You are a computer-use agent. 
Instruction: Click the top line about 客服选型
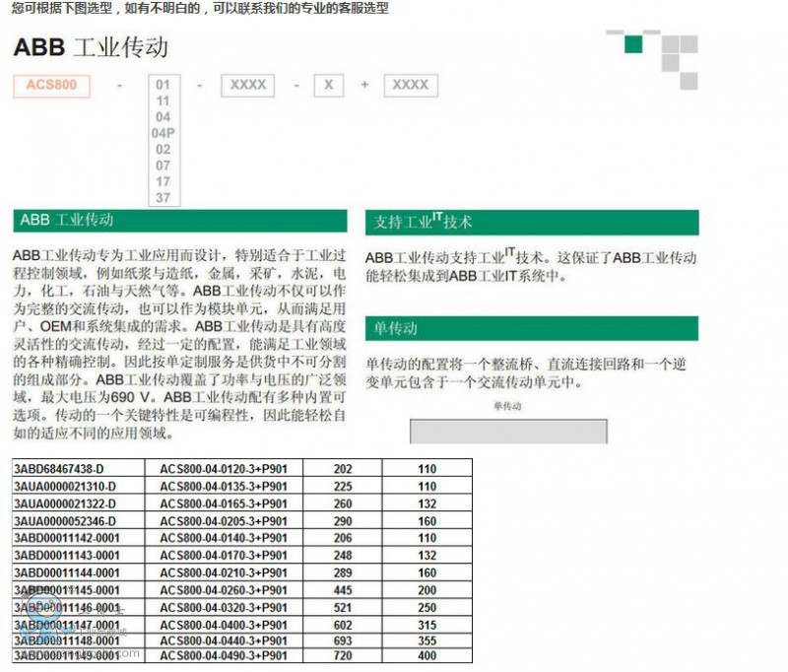point(200,8)
